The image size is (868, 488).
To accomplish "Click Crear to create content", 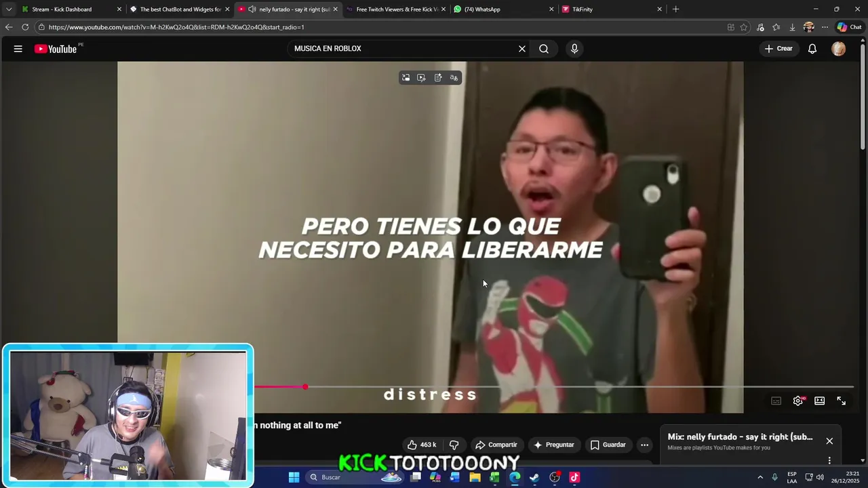I will point(778,49).
